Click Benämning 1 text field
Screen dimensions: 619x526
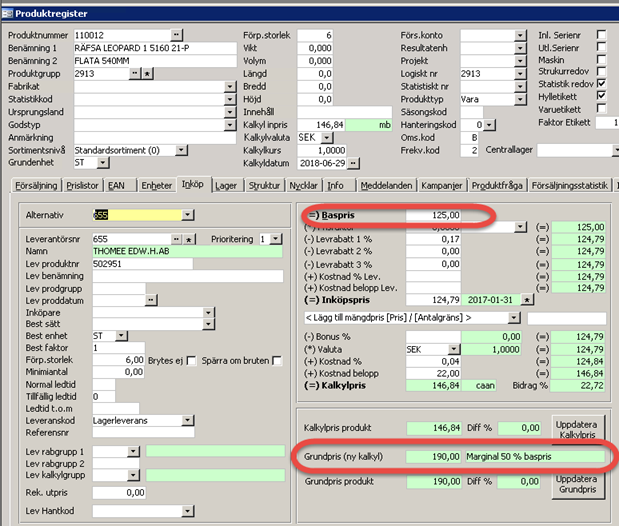pos(155,48)
